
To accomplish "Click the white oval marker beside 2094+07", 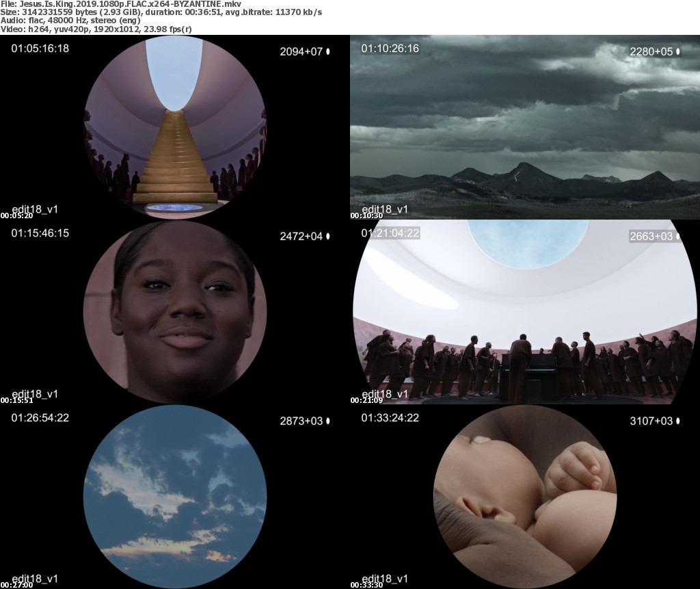I will (x=328, y=51).
